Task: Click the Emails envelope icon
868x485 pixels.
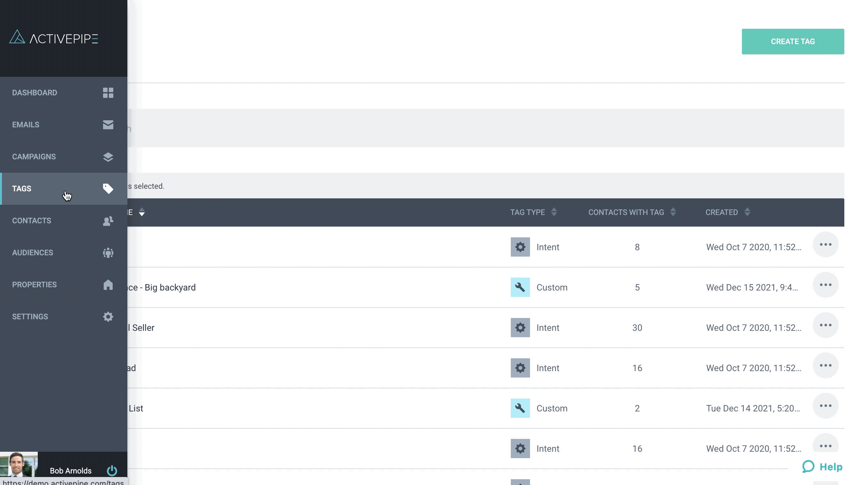Action: (108, 125)
